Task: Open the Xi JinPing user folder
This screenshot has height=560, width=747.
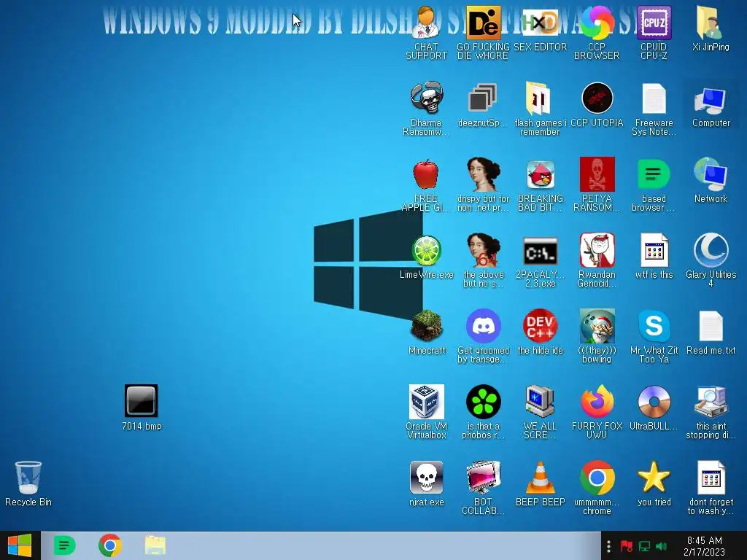Action: [711, 29]
